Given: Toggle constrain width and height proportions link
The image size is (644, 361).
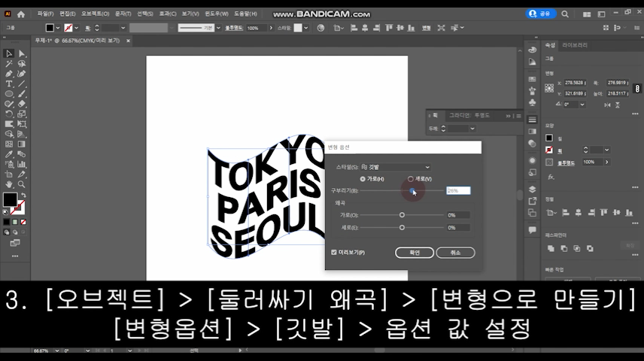Looking at the screenshot, I should [637, 88].
